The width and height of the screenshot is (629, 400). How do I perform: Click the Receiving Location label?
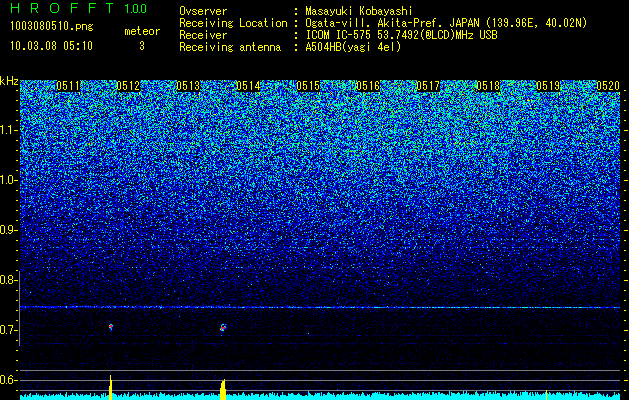pos(233,23)
